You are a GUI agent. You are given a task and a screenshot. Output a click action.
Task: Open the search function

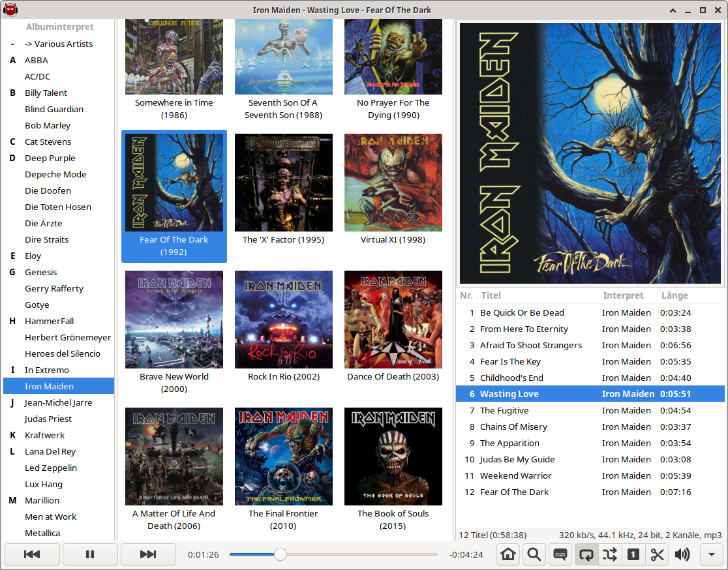pyautogui.click(x=534, y=554)
